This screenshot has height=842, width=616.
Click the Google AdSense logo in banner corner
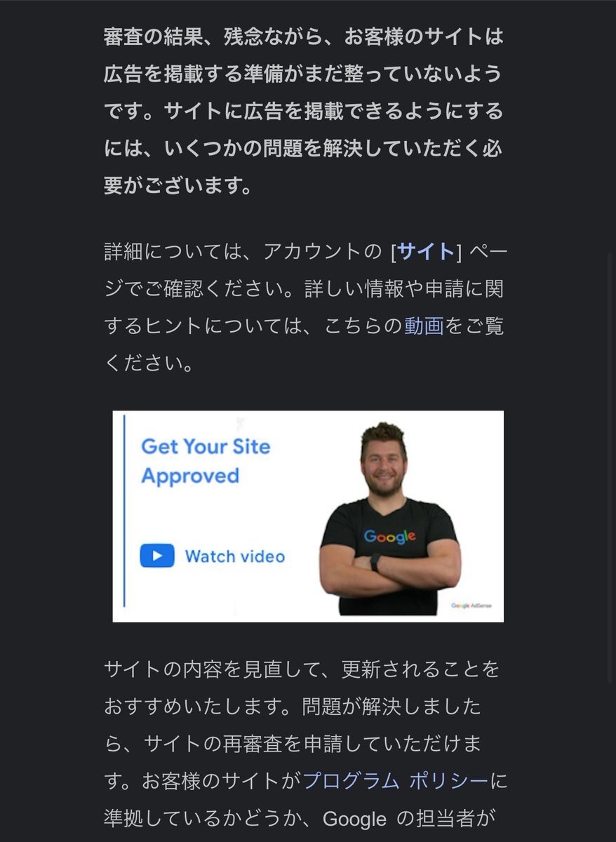point(471,606)
